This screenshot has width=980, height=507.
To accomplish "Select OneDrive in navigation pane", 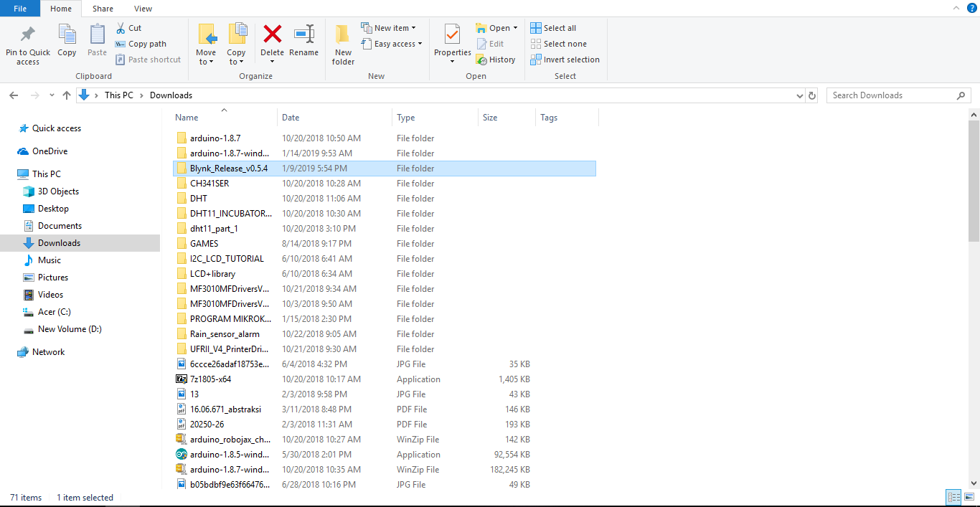I will [50, 151].
